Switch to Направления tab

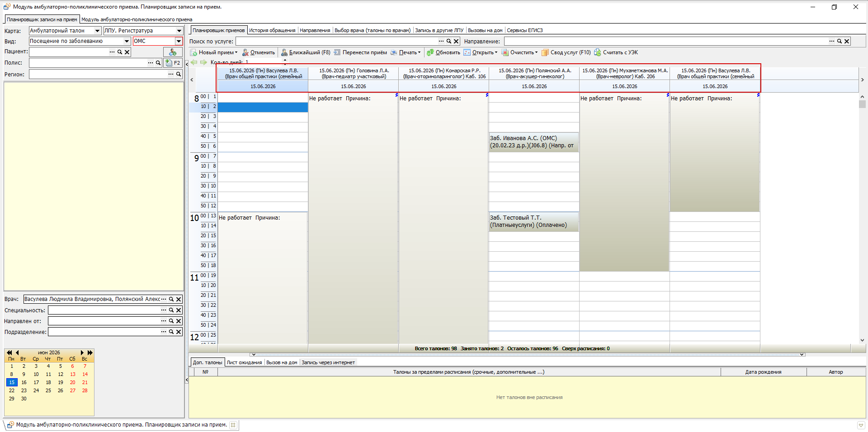(315, 30)
